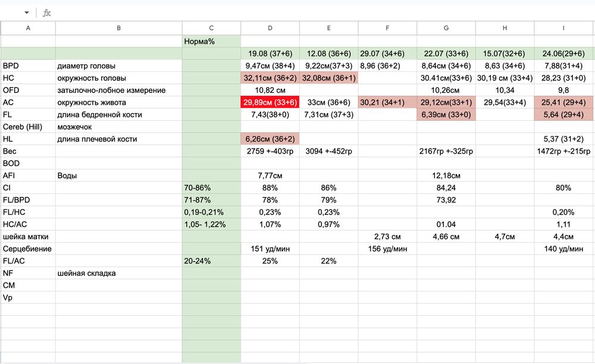Select column A header

click(x=28, y=28)
